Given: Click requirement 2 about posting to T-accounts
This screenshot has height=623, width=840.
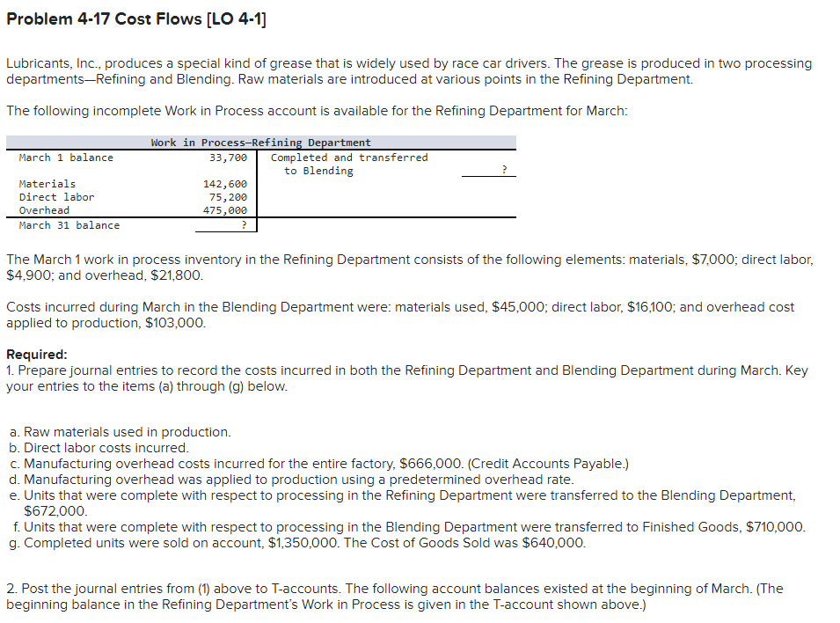Looking at the screenshot, I should click(x=395, y=597).
